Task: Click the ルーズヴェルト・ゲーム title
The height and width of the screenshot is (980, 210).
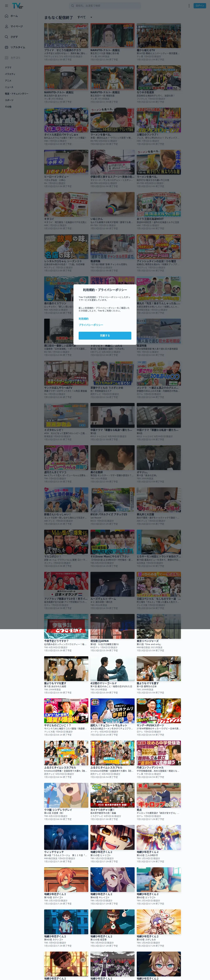Action: (x=103, y=599)
